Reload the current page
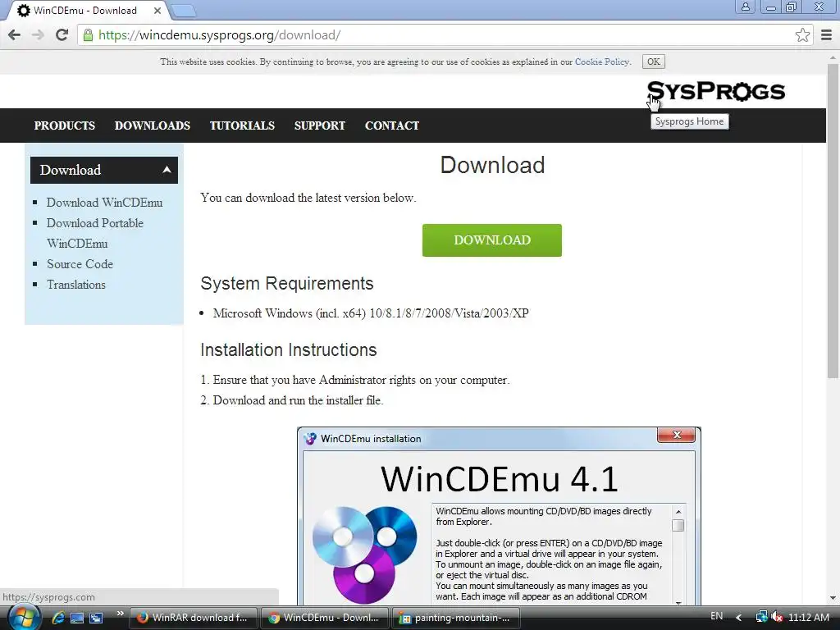 pos(62,35)
